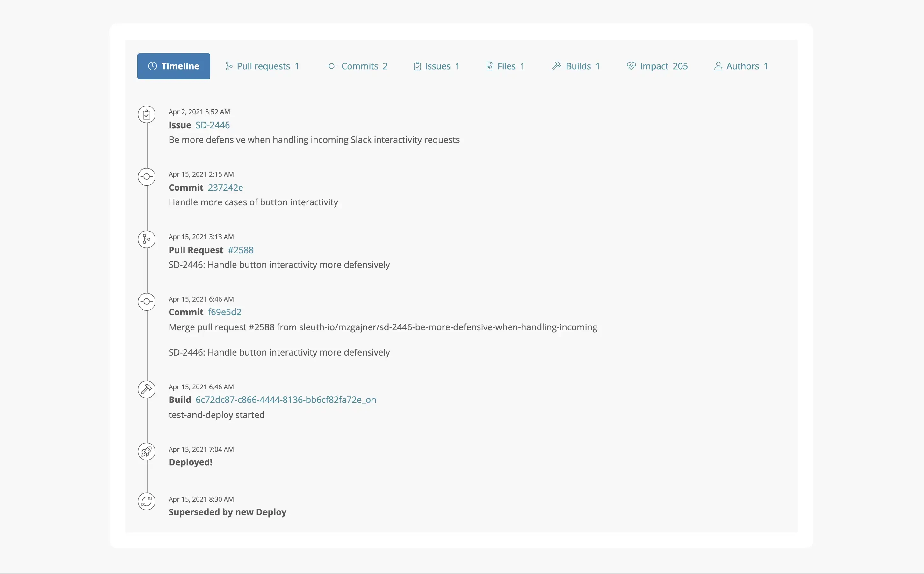Click the hammer build marker icon

click(x=147, y=389)
